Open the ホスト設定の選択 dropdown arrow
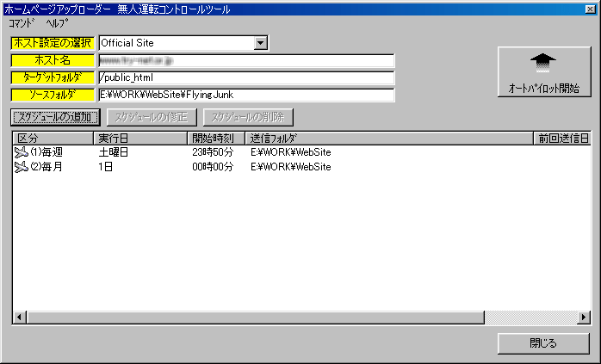The height and width of the screenshot is (364, 601). 261,43
